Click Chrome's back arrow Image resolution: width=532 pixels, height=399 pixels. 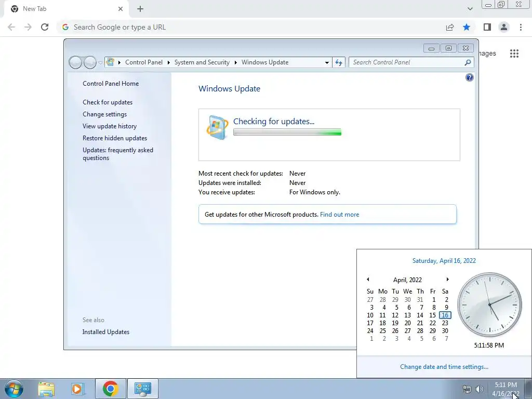pyautogui.click(x=11, y=27)
